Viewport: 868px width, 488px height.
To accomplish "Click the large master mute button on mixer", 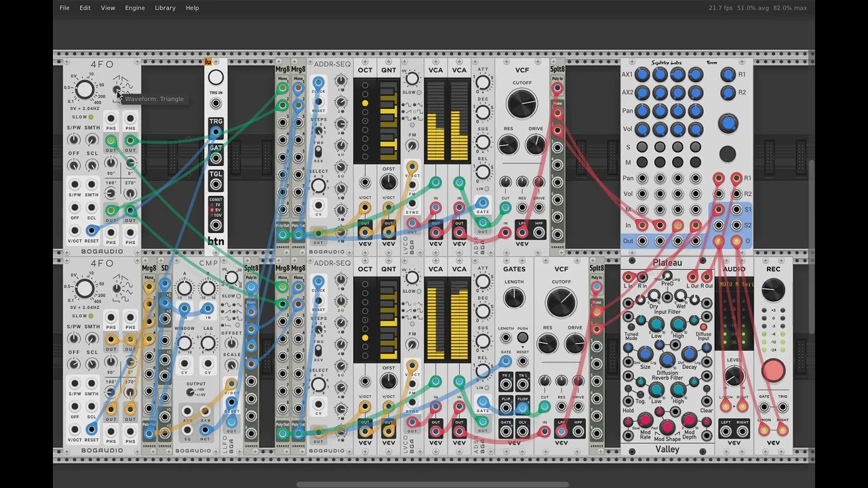I will coord(728,153).
